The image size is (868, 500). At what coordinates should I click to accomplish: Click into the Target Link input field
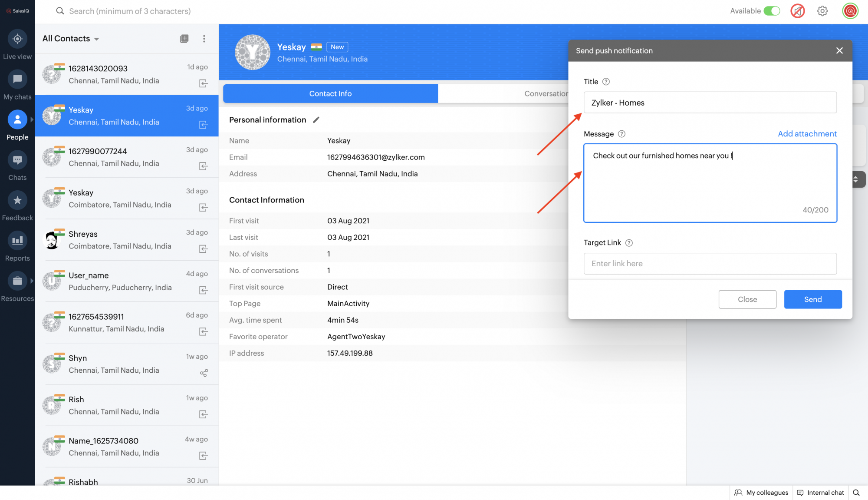(x=710, y=264)
